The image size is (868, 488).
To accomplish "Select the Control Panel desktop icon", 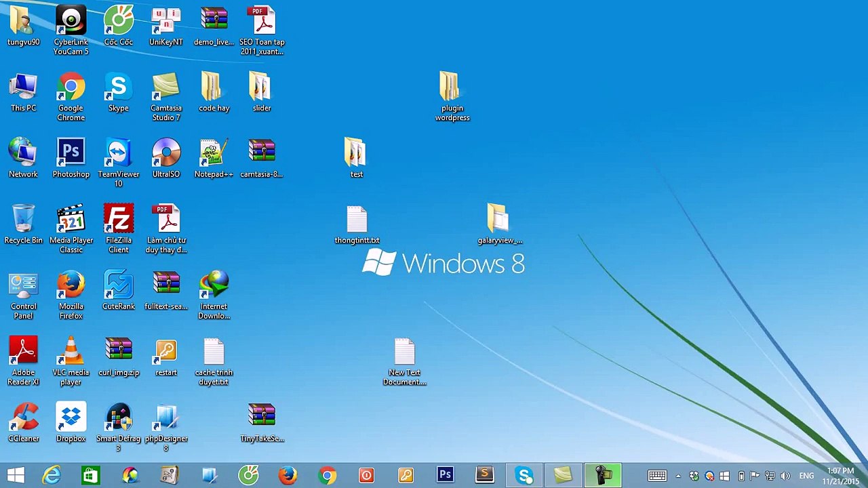I will [x=23, y=296].
